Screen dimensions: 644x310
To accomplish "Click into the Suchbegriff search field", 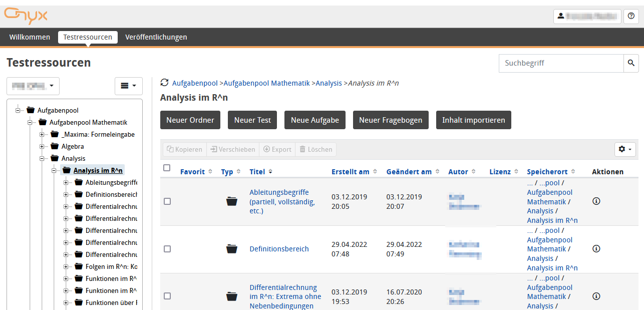I will [x=561, y=63].
